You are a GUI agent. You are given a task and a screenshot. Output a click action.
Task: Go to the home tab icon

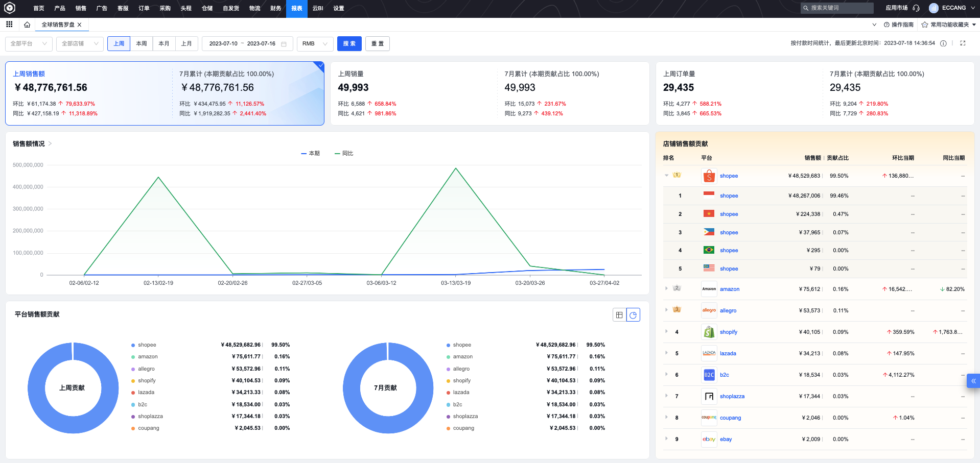click(27, 25)
